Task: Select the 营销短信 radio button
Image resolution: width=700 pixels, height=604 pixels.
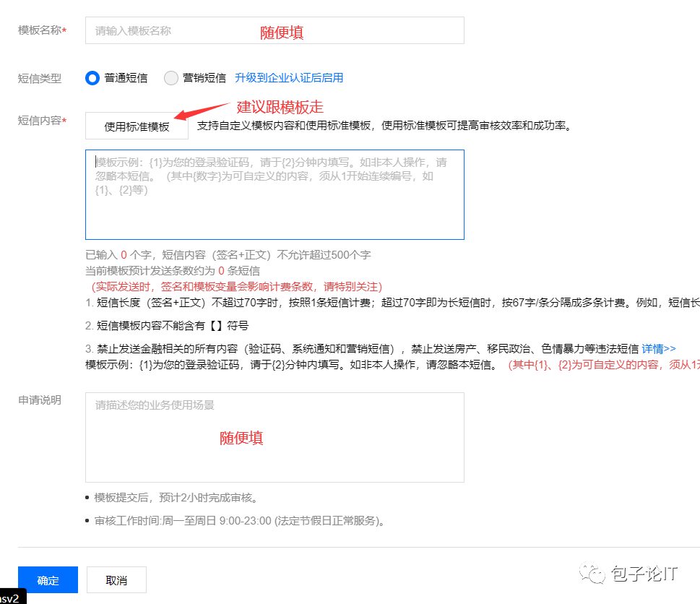Action: (171, 78)
